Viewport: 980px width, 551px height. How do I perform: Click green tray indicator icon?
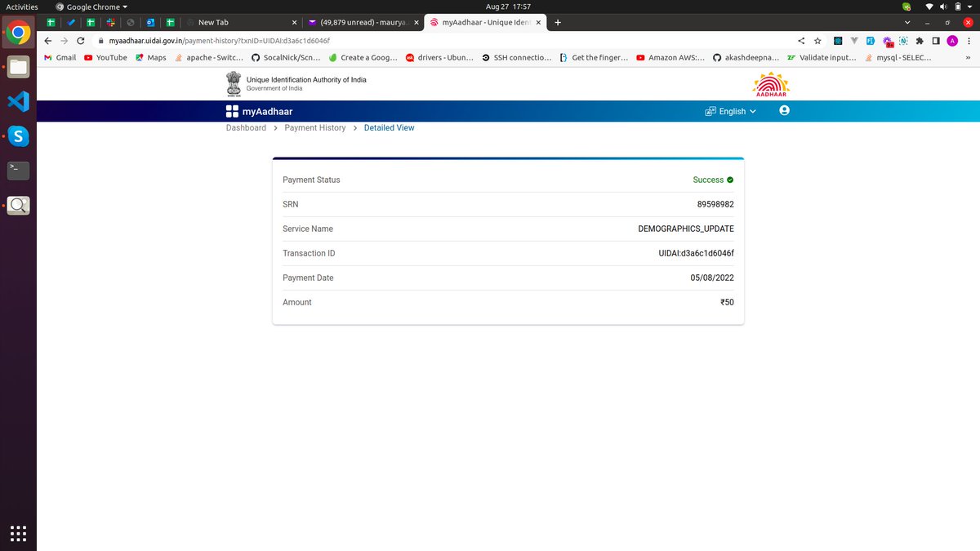point(906,7)
